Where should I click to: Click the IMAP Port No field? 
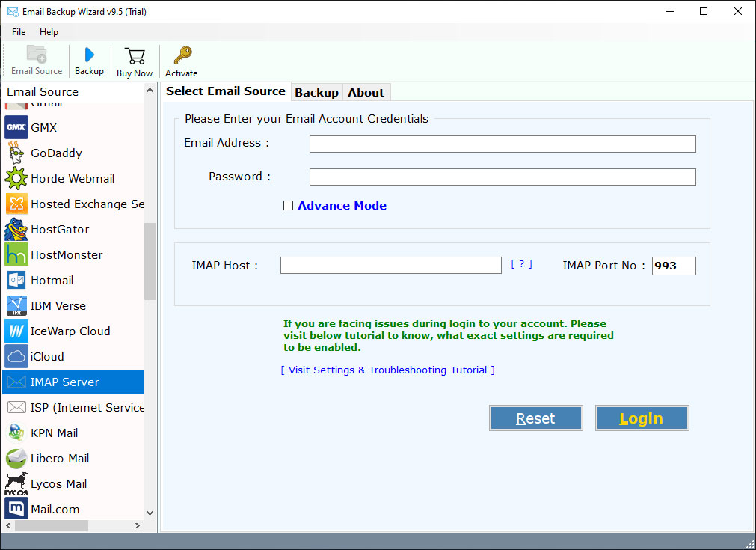[674, 266]
